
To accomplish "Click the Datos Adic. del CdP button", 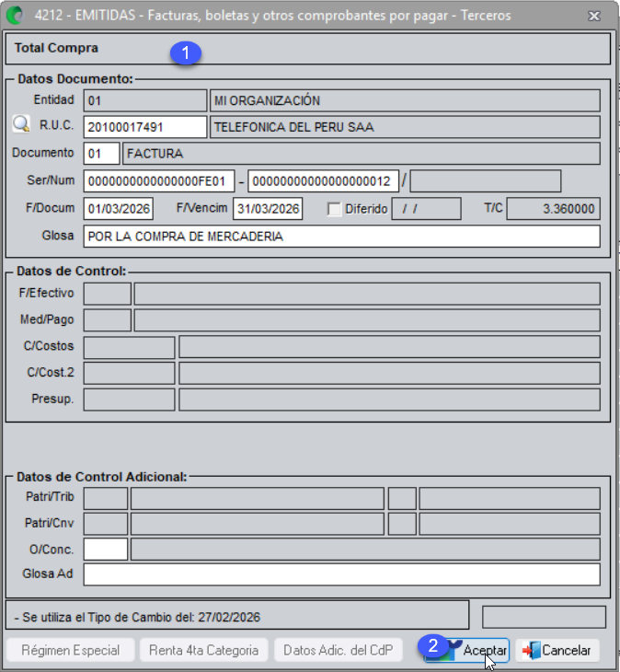I will click(x=339, y=650).
